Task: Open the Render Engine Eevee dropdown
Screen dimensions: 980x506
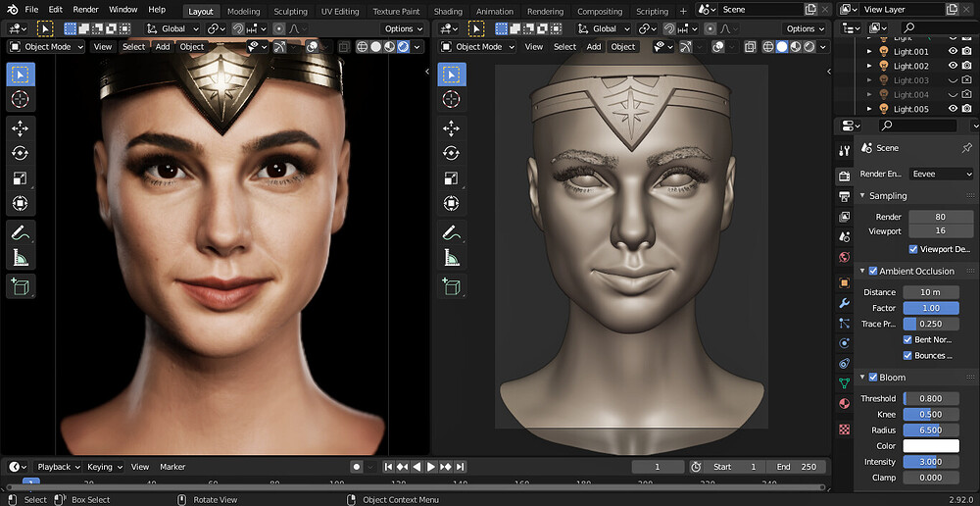Action: coord(941,174)
